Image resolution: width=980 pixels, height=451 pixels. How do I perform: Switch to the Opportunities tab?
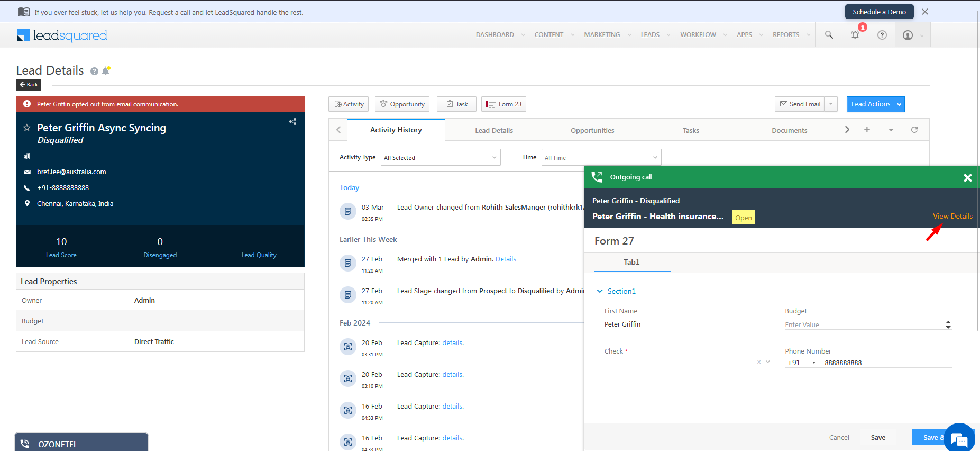point(592,131)
